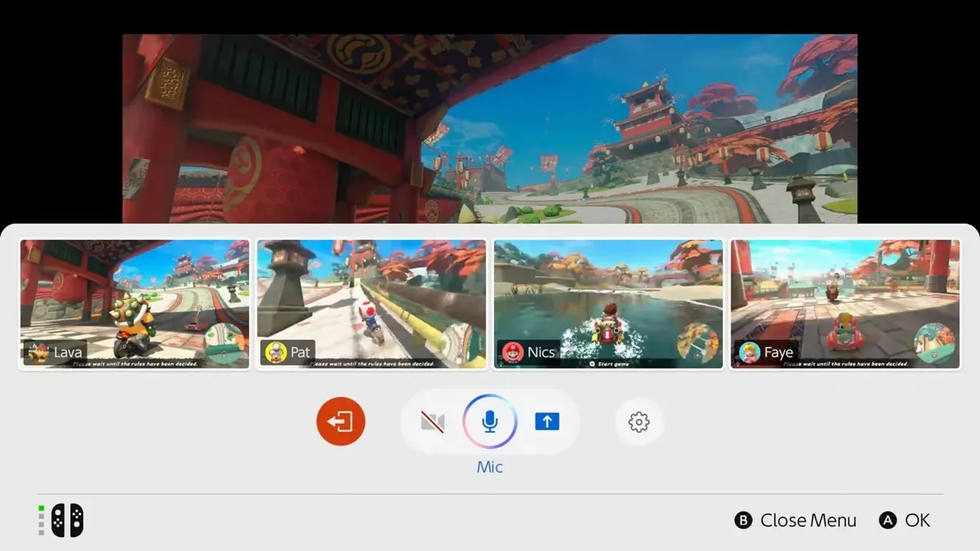Click the large main gameplay view
980x551 pixels.
490,128
